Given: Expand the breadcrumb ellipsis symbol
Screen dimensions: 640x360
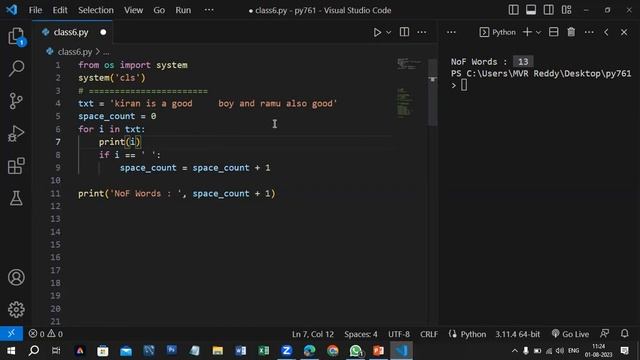Looking at the screenshot, I should (106, 52).
